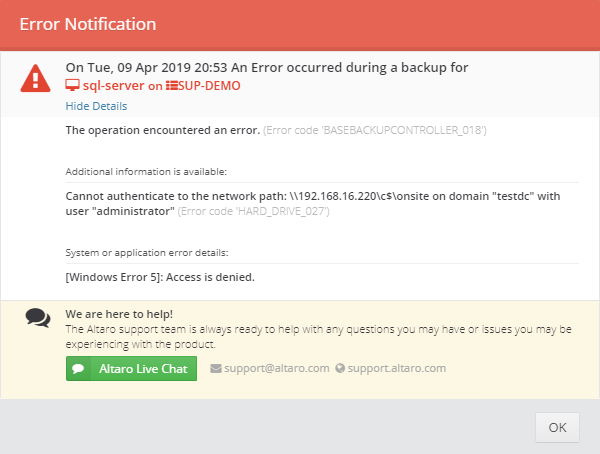Screen dimensions: 600x454
Task: Dismiss the dialog with OK
Action: click(x=557, y=427)
